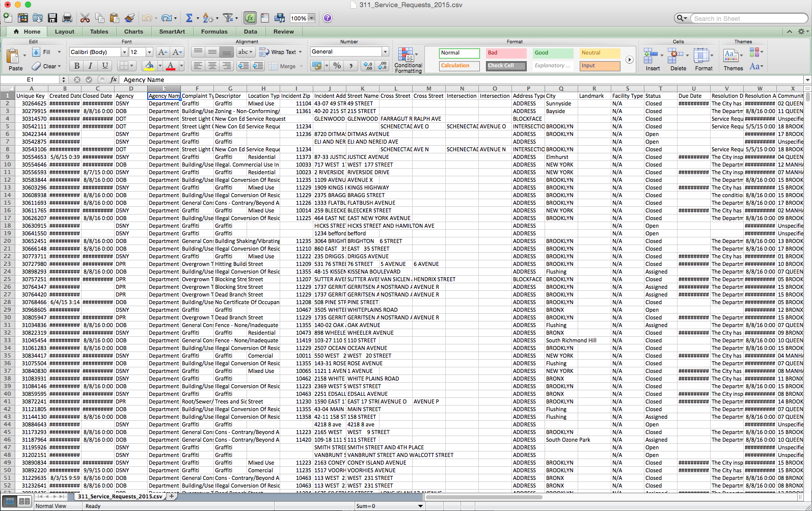Select the Format Painter brush
This screenshot has height=511, width=812.
pyautogui.click(x=129, y=18)
